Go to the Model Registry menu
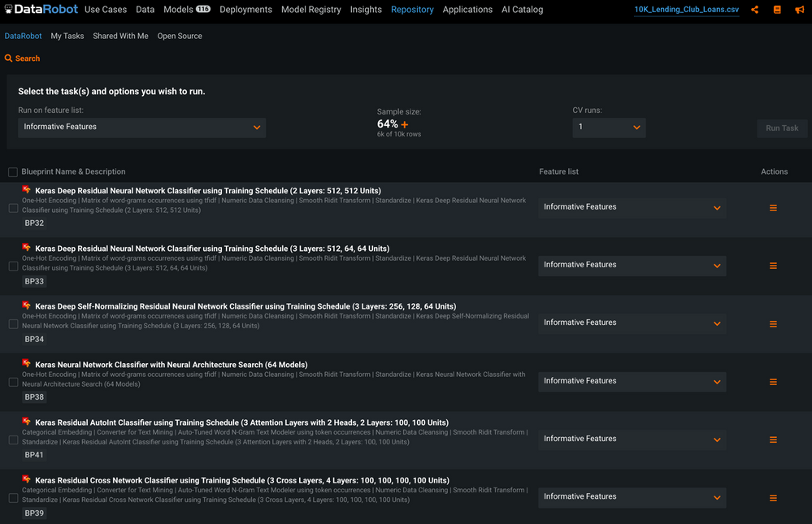The height and width of the screenshot is (524, 812). (x=311, y=10)
